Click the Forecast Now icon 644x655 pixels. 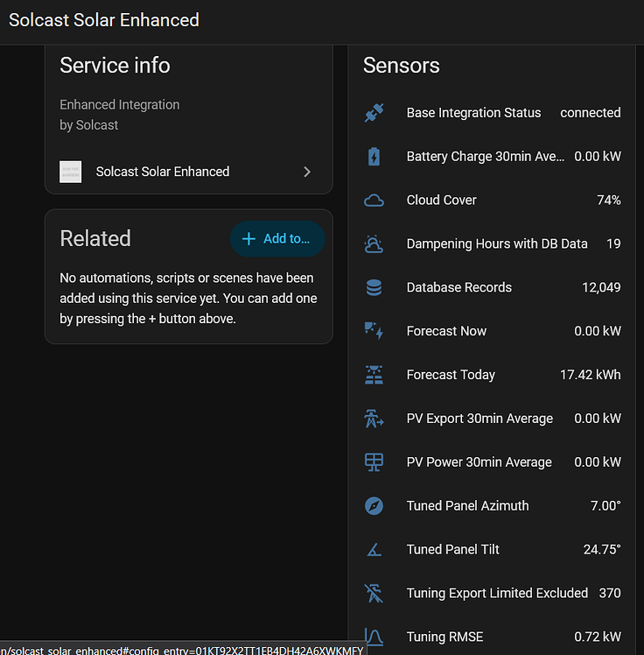click(x=374, y=331)
